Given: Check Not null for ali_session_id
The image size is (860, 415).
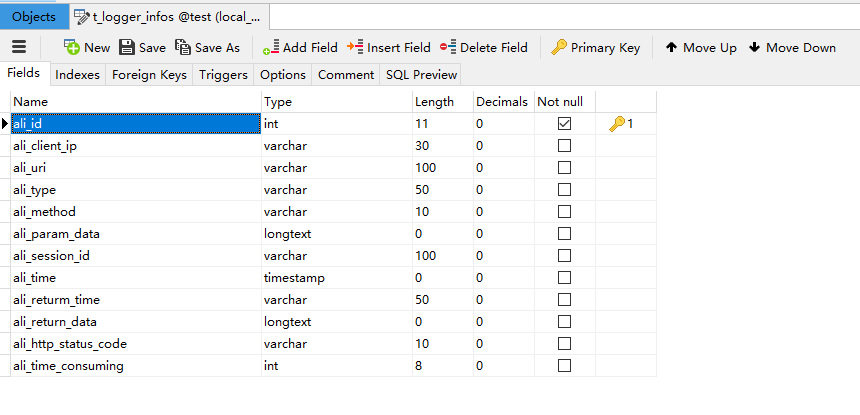Looking at the screenshot, I should [x=564, y=255].
